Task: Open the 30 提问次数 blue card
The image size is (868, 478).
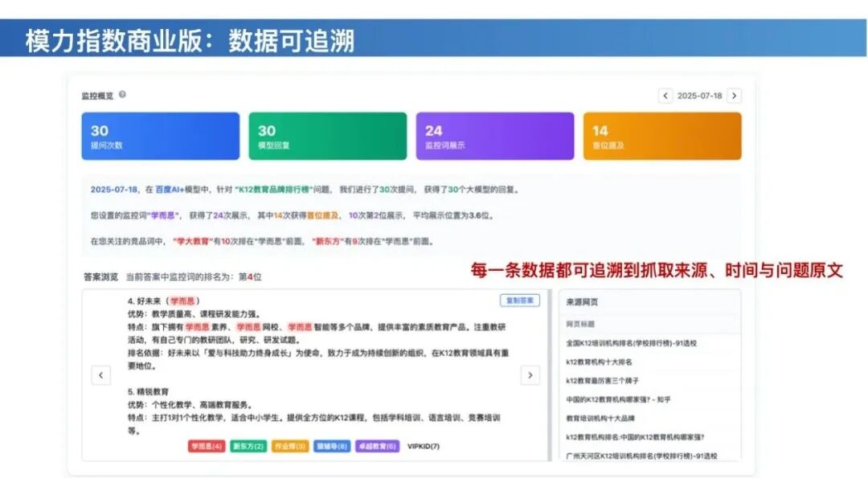Action: tap(161, 136)
